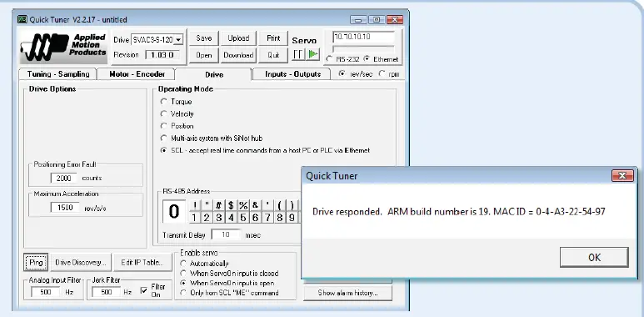644x317 pixels.
Task: Close the Quick Tuner message dialog
Action: pos(622,176)
